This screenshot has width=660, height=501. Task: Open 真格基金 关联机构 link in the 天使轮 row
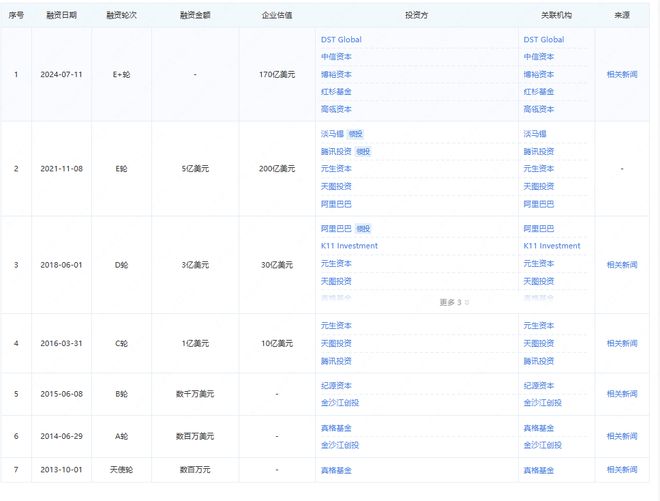tap(538, 471)
